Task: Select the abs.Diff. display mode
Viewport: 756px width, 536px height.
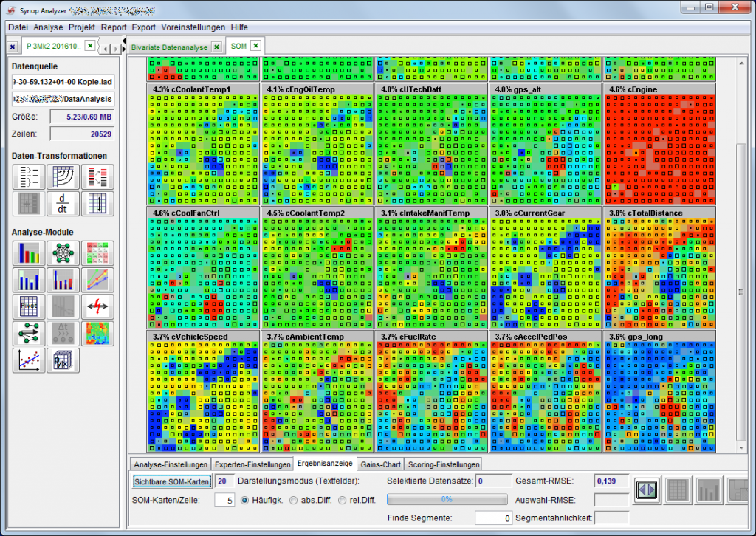Action: pyautogui.click(x=295, y=501)
